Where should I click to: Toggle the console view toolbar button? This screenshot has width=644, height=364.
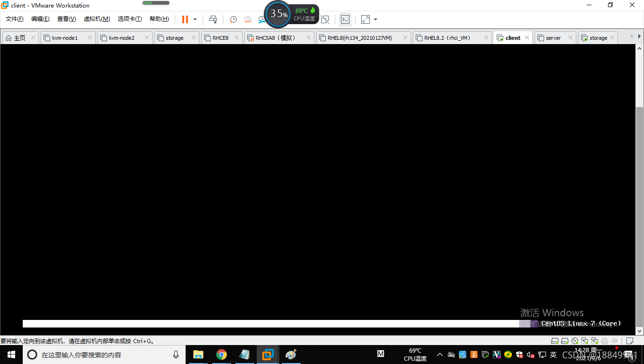[345, 19]
